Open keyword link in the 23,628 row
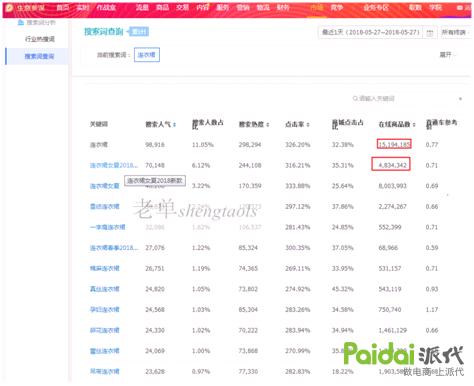474x386 pixels. (x=104, y=372)
